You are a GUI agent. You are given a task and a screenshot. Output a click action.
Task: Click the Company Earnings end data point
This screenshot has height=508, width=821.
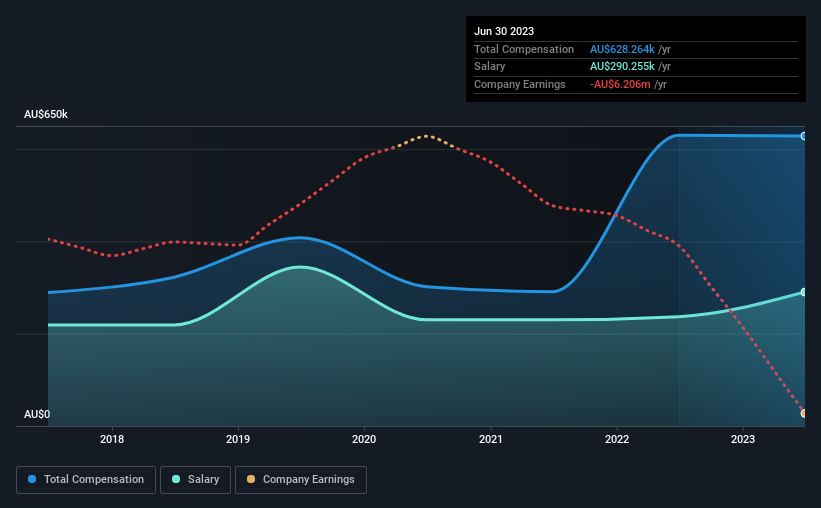coord(804,413)
